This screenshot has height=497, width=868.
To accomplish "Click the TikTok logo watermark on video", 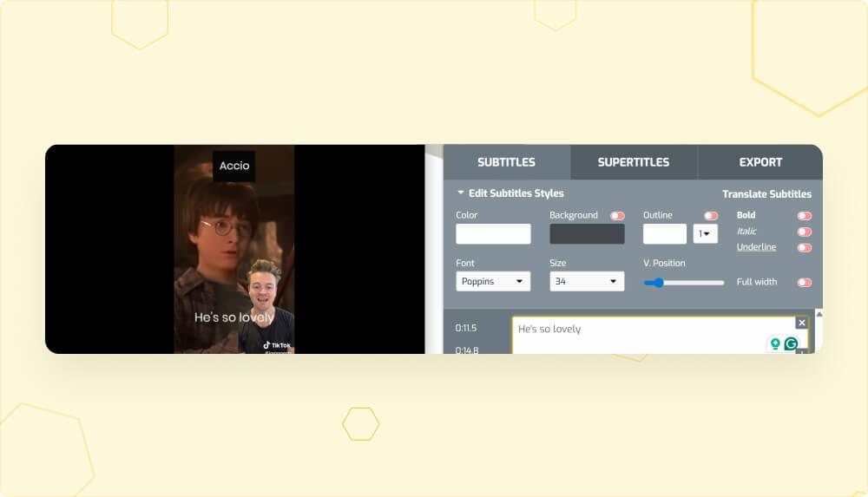I will click(277, 344).
